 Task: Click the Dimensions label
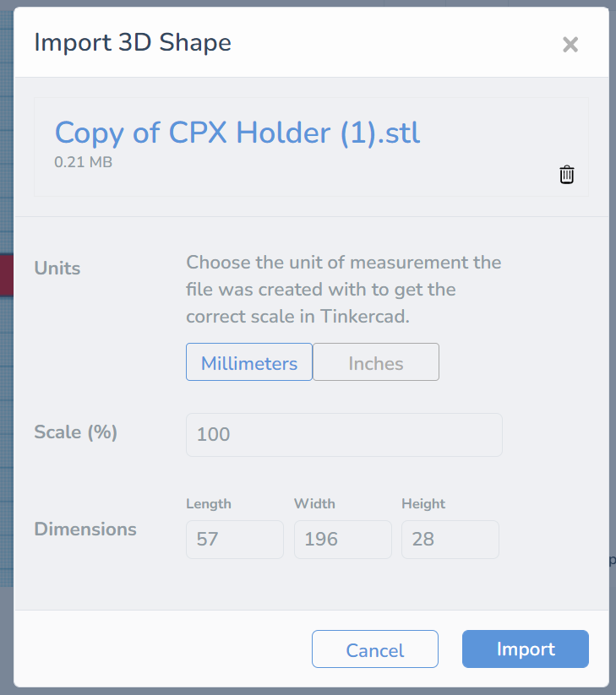coord(85,529)
